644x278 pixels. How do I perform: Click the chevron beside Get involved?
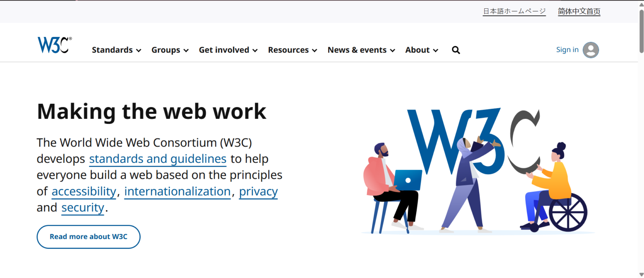(x=256, y=50)
